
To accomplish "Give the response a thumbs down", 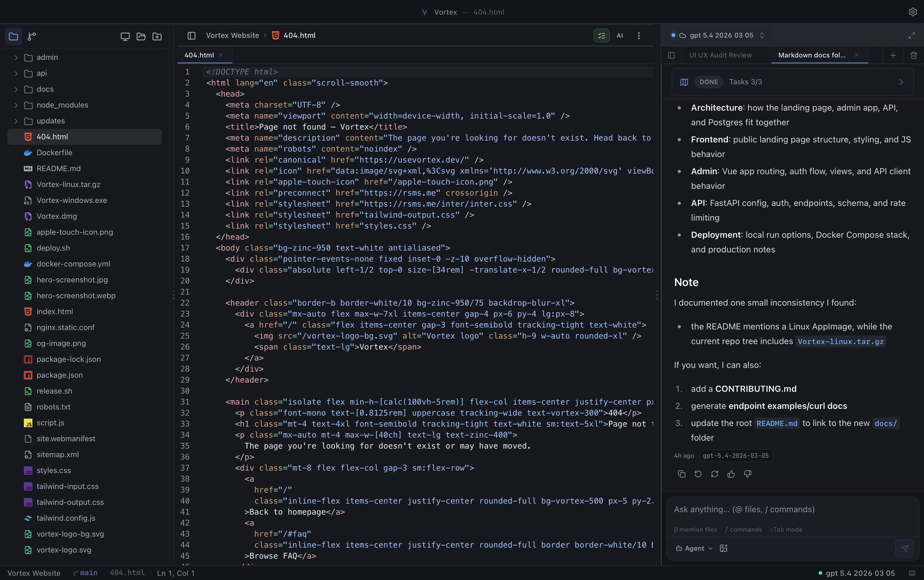I will [x=748, y=474].
